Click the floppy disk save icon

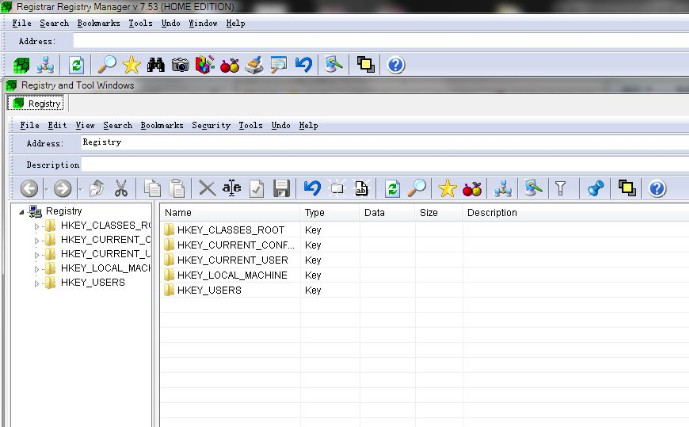click(x=281, y=189)
